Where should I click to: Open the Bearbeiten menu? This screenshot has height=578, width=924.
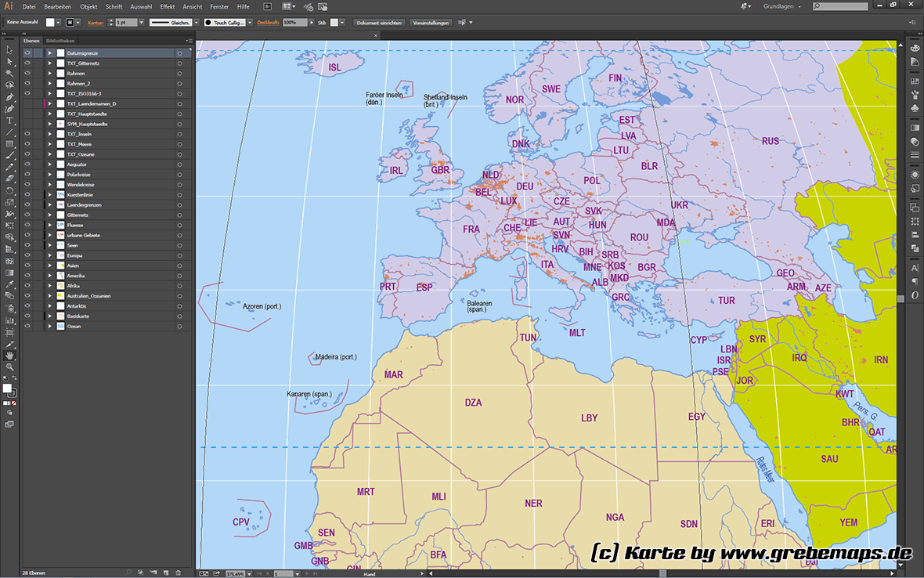pyautogui.click(x=57, y=6)
